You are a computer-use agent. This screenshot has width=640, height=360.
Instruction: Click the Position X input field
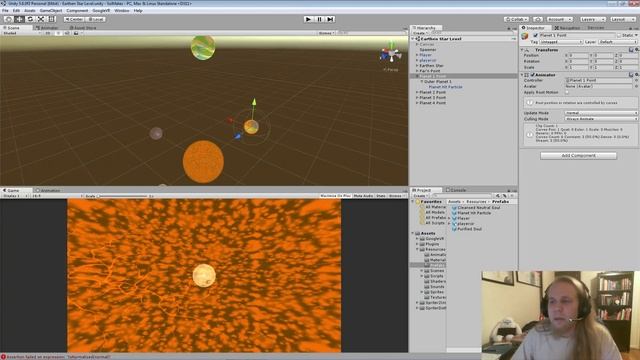[x=579, y=56]
